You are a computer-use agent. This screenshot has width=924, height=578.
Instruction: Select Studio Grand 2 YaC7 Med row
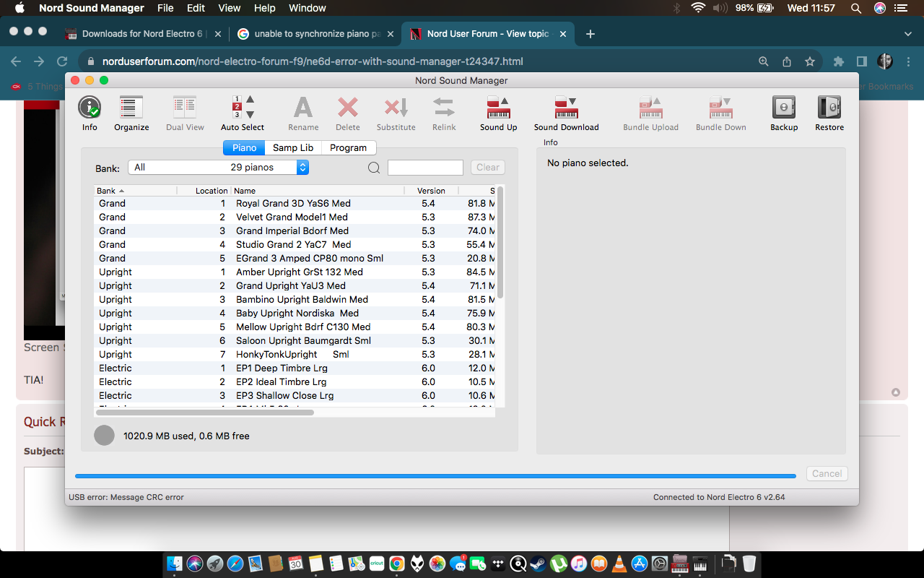(295, 244)
